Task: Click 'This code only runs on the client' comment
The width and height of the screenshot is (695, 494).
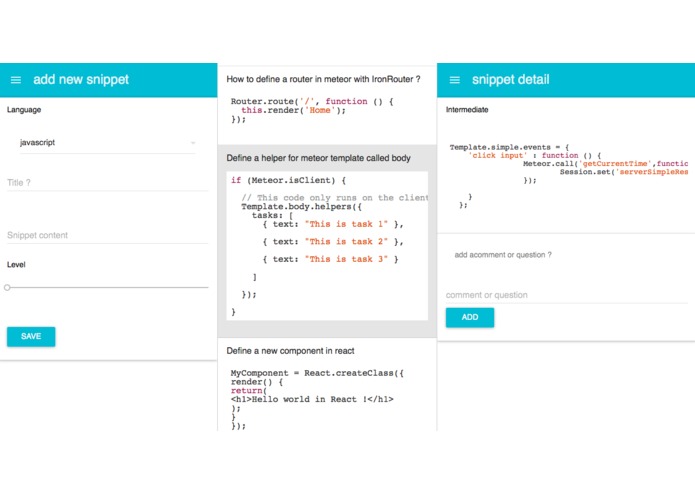Action: tap(335, 198)
